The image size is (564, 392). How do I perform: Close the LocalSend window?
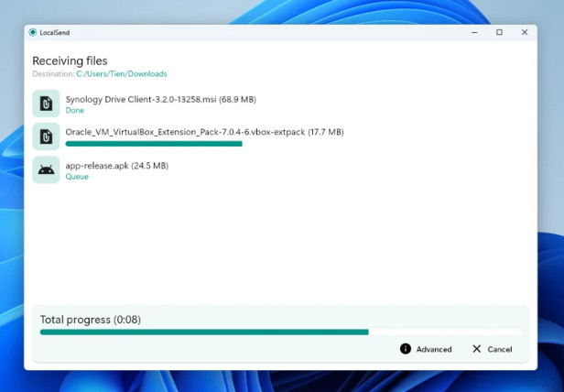click(x=525, y=32)
